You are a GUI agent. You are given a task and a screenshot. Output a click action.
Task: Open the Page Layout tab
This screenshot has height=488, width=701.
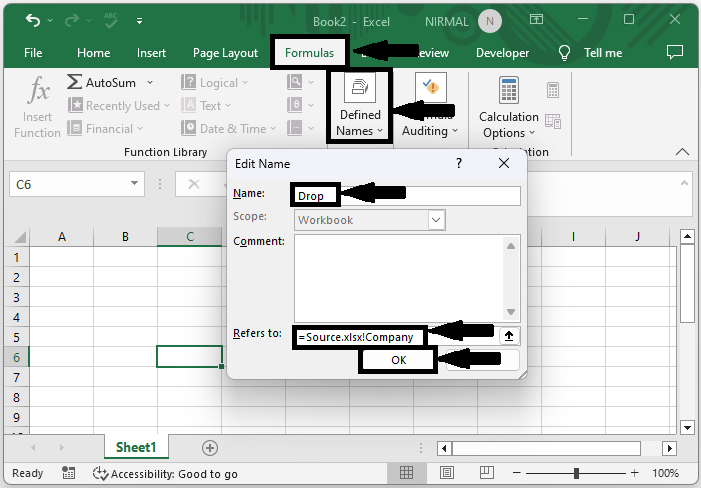[225, 53]
